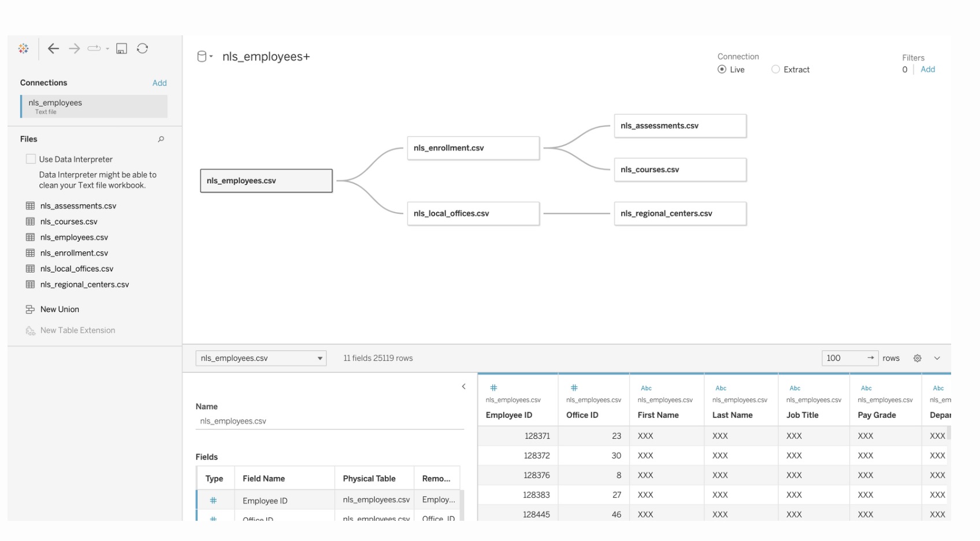Click table icon beside nls_courses.csv file
The width and height of the screenshot is (980, 541).
[30, 221]
